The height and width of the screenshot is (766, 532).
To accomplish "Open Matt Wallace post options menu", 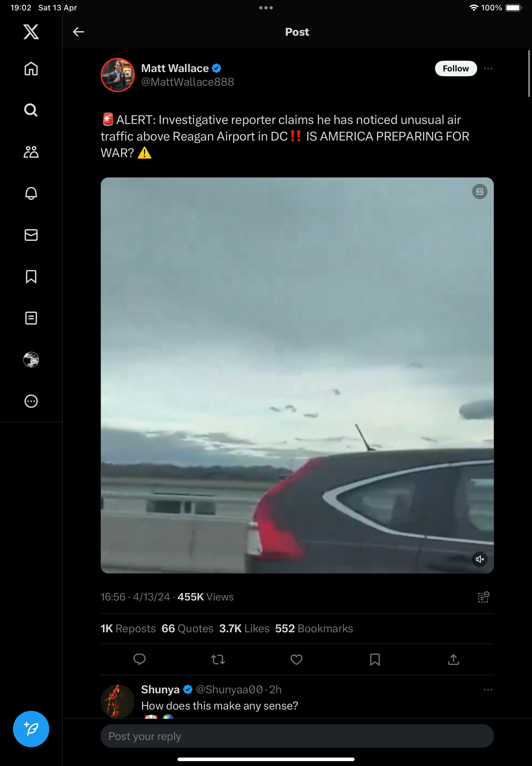I will [488, 69].
